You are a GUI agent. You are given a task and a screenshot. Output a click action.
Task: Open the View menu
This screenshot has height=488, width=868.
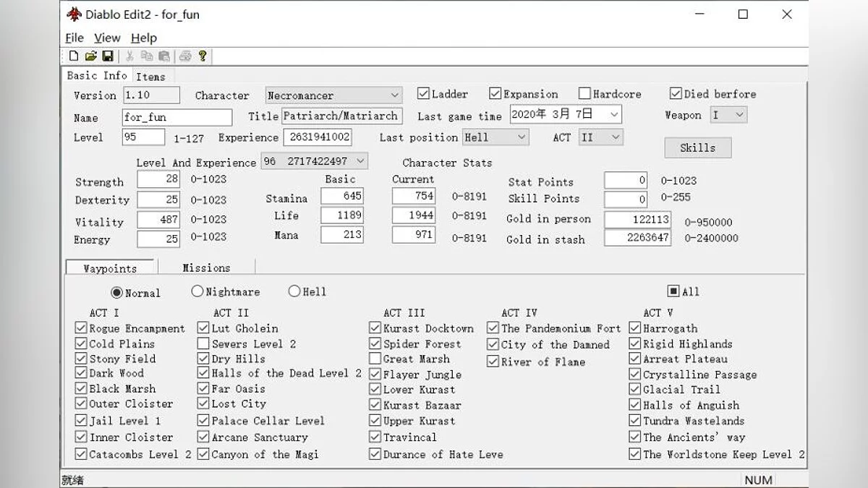107,38
